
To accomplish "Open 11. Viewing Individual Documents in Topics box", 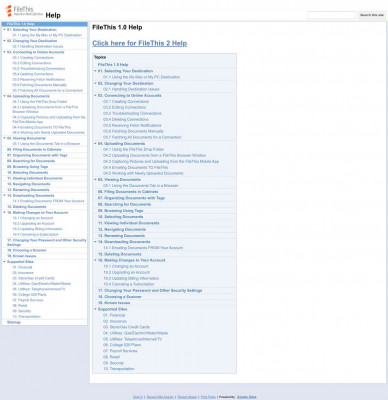I will click(x=129, y=223).
